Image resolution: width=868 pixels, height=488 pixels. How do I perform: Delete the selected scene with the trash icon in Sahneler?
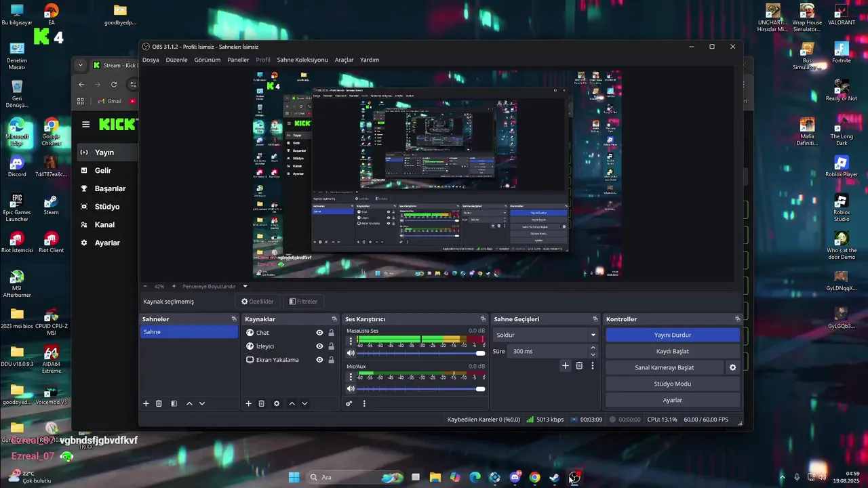[159, 403]
